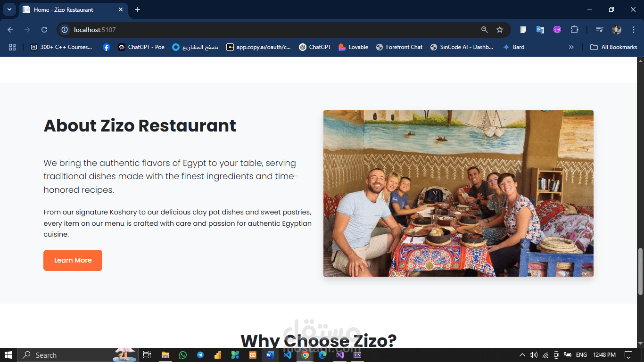This screenshot has height=362, width=644.
Task: Open the Google Translate extension icon
Action: click(540, 30)
